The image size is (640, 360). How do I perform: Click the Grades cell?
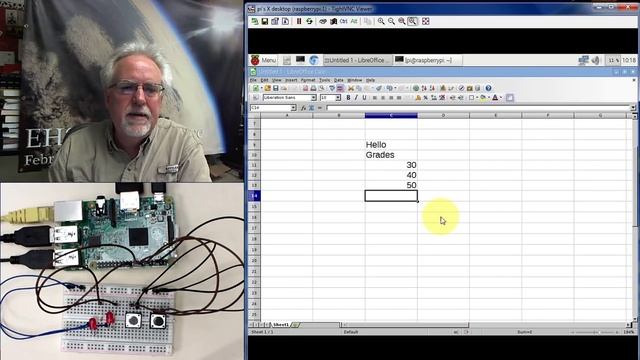click(x=391, y=155)
